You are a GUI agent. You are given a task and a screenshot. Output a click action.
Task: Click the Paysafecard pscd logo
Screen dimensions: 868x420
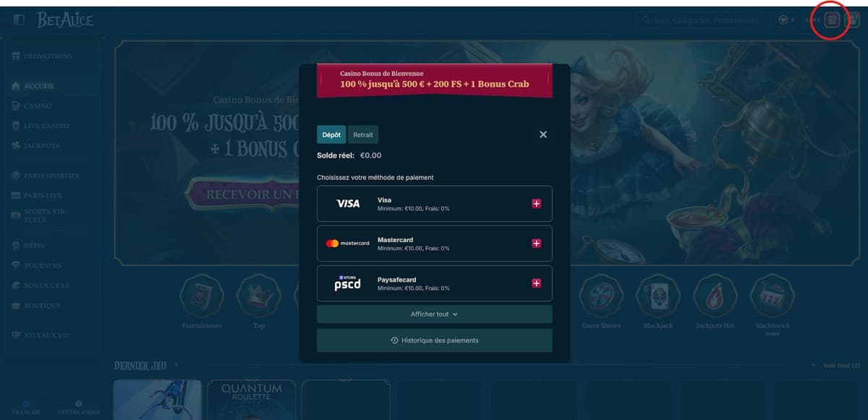(x=347, y=283)
